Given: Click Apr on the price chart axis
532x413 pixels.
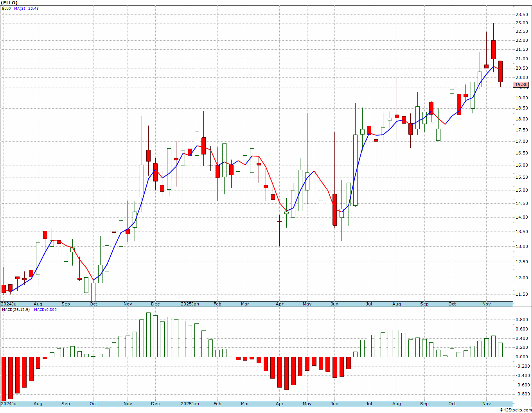Looking at the screenshot, I should point(280,304).
